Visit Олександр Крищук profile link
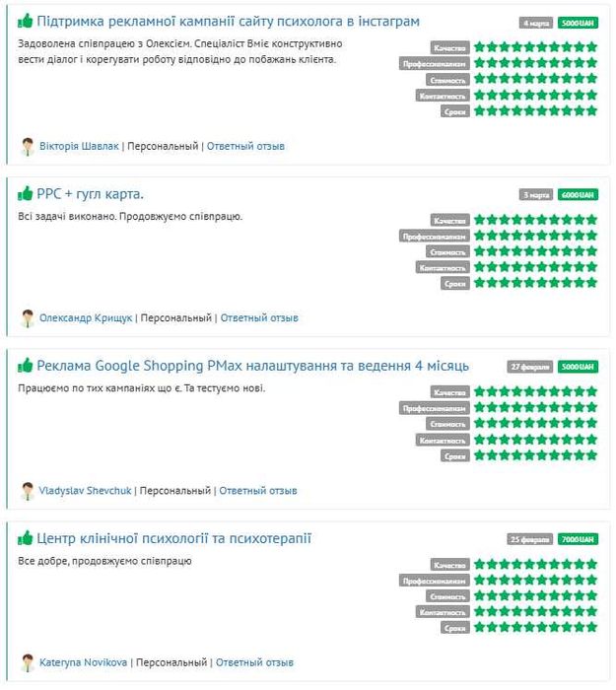Viewport: 616px width, 690px height. point(86,318)
